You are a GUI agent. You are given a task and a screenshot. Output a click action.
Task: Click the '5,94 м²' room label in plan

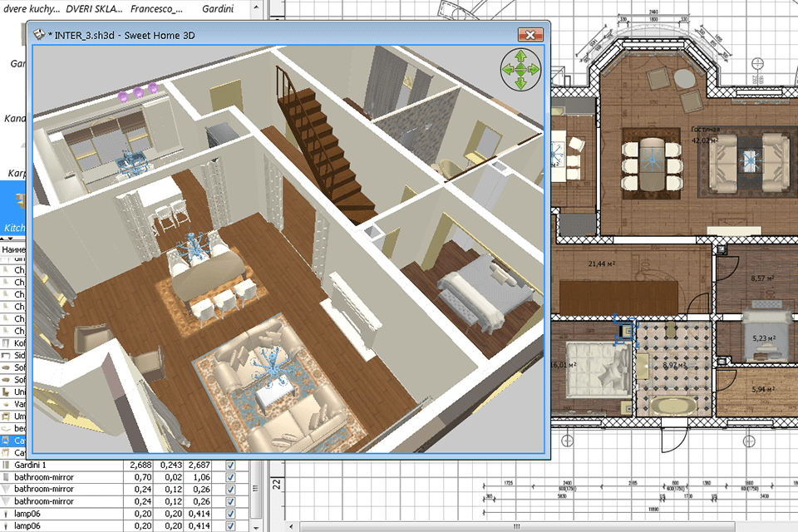click(x=763, y=390)
